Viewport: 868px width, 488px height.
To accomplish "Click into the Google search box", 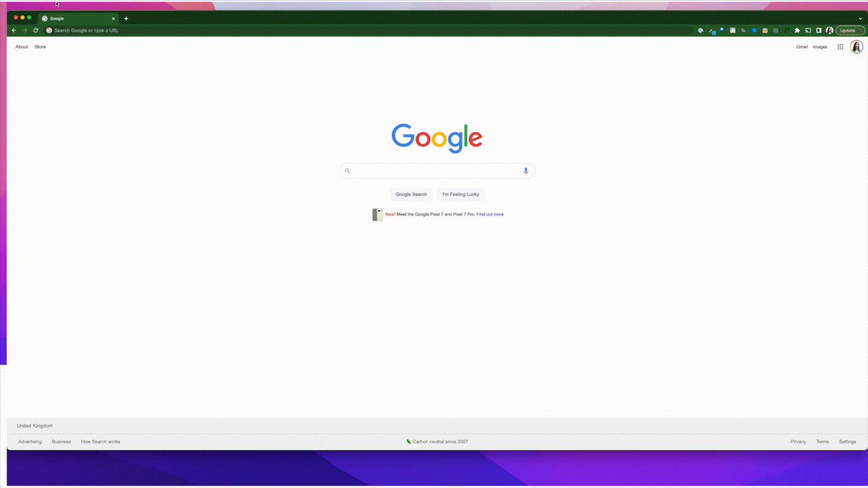I will coord(437,171).
